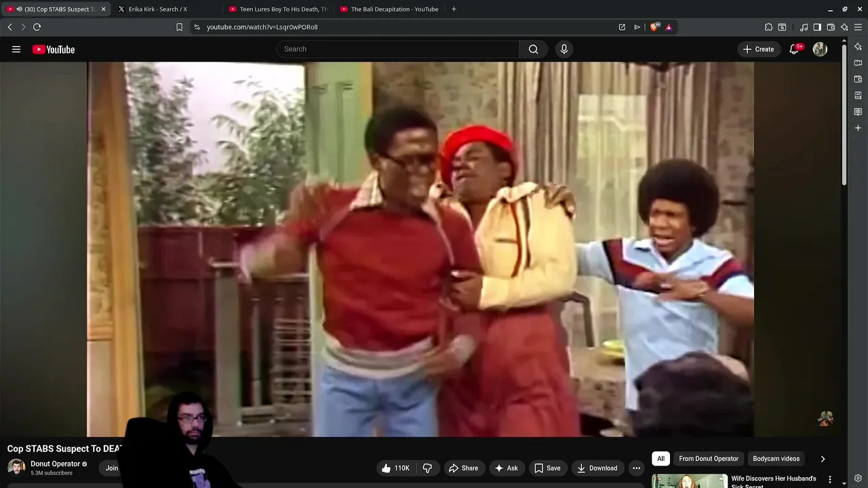Viewport: 868px width, 488px height.
Task: Save the video to playlist
Action: tap(547, 468)
